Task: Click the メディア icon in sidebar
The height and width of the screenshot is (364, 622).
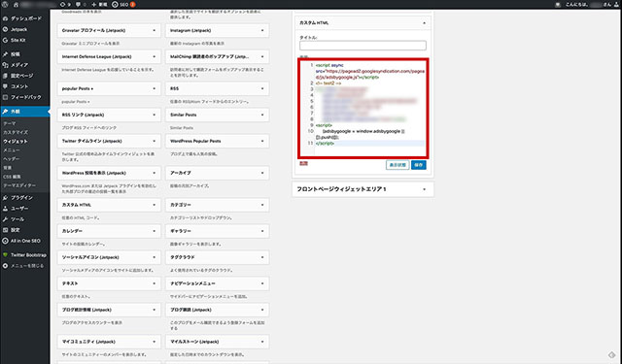Action: click(5, 65)
